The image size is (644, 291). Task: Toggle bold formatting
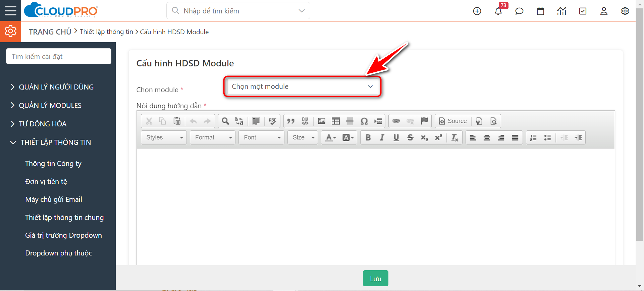[x=368, y=137]
